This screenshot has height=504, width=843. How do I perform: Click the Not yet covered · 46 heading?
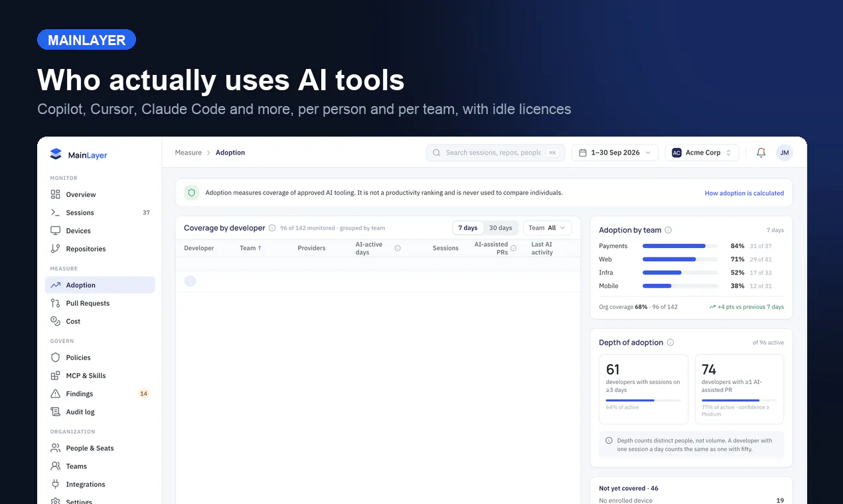point(629,488)
